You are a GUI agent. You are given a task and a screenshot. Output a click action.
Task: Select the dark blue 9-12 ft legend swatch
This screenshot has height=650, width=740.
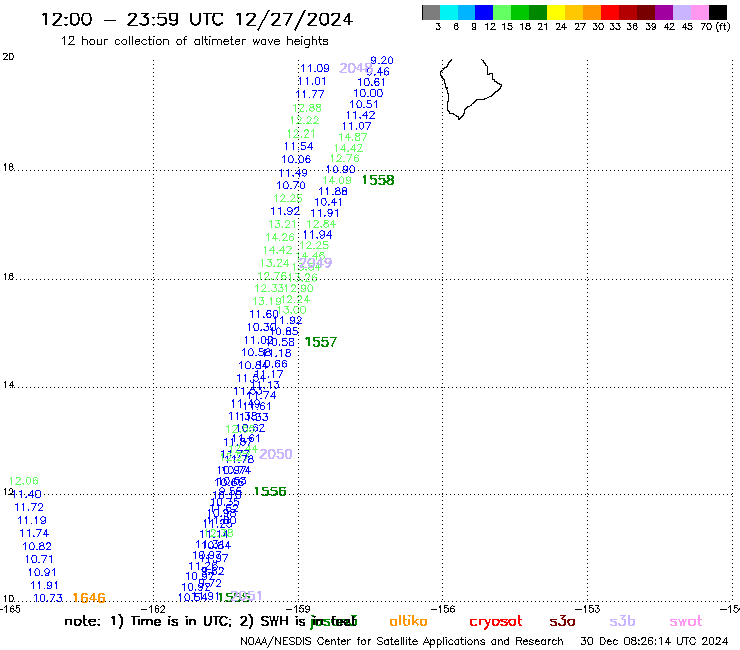click(x=484, y=12)
